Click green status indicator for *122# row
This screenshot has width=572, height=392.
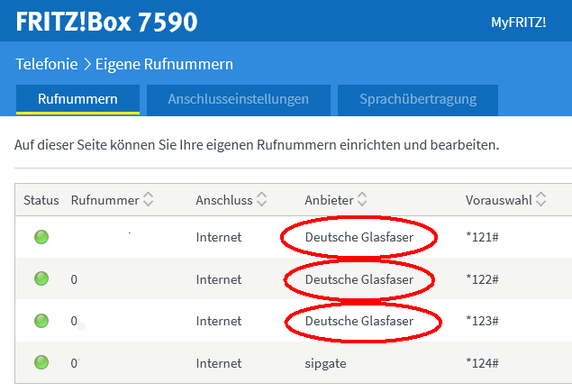click(x=41, y=278)
